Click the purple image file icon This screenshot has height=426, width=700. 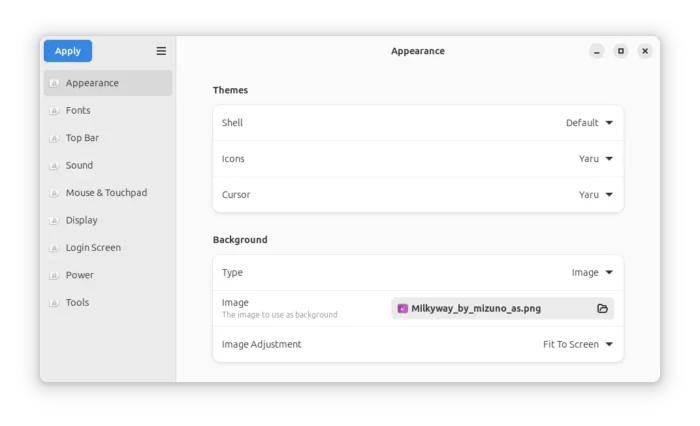pyautogui.click(x=403, y=309)
